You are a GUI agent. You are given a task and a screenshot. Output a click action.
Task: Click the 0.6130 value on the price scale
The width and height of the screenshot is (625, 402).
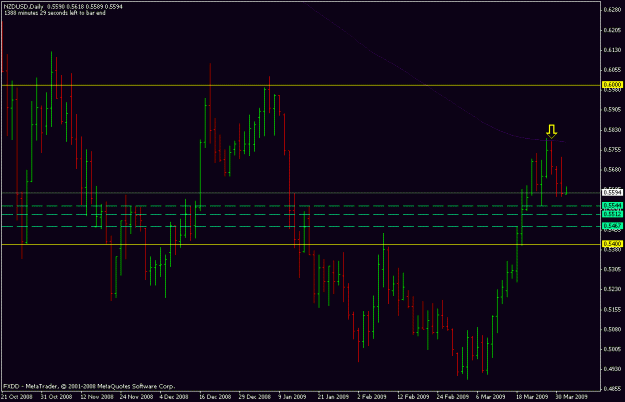coord(612,50)
